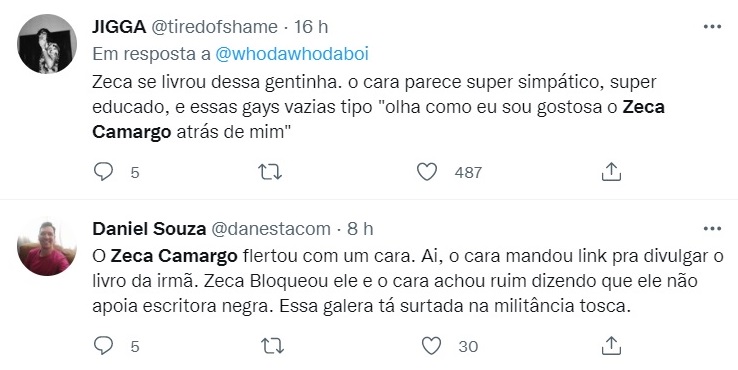Open the tweet posted 8 h ago

coord(360,229)
